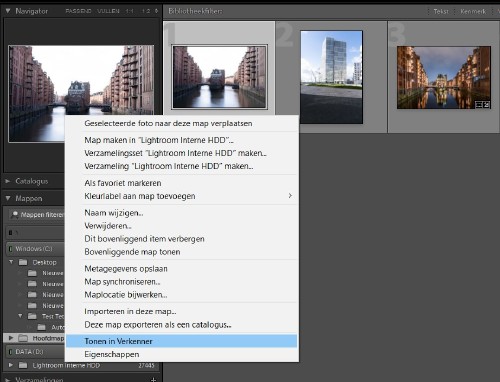Click the Windows (C:) volume bar
The image size is (500, 382).
pos(35,249)
